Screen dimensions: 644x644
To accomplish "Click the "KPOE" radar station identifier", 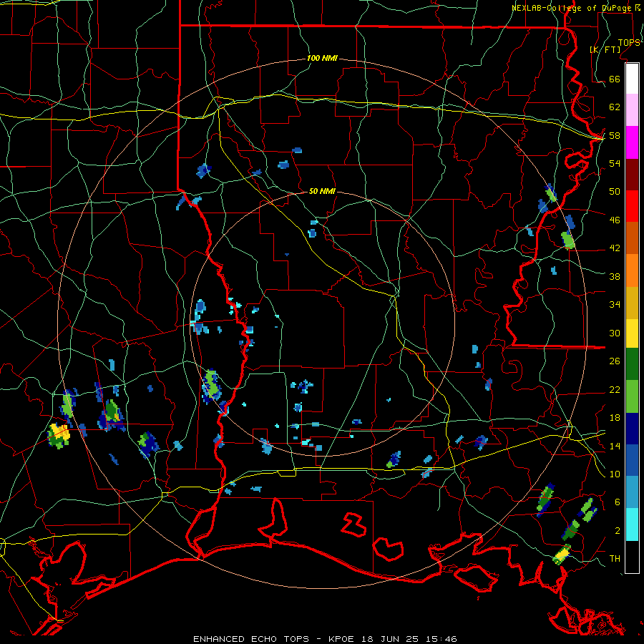I will [343, 639].
